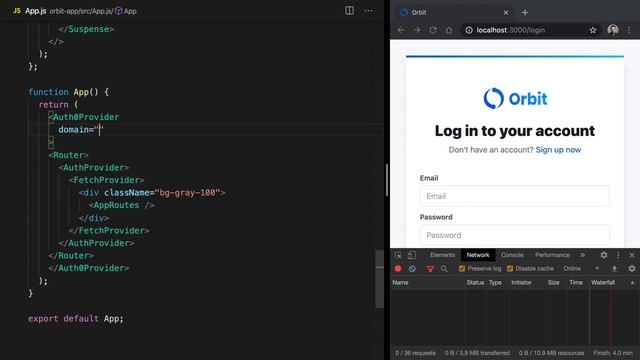The height and width of the screenshot is (360, 640).
Task: Toggle the Preserve log checkbox
Action: pos(462,269)
